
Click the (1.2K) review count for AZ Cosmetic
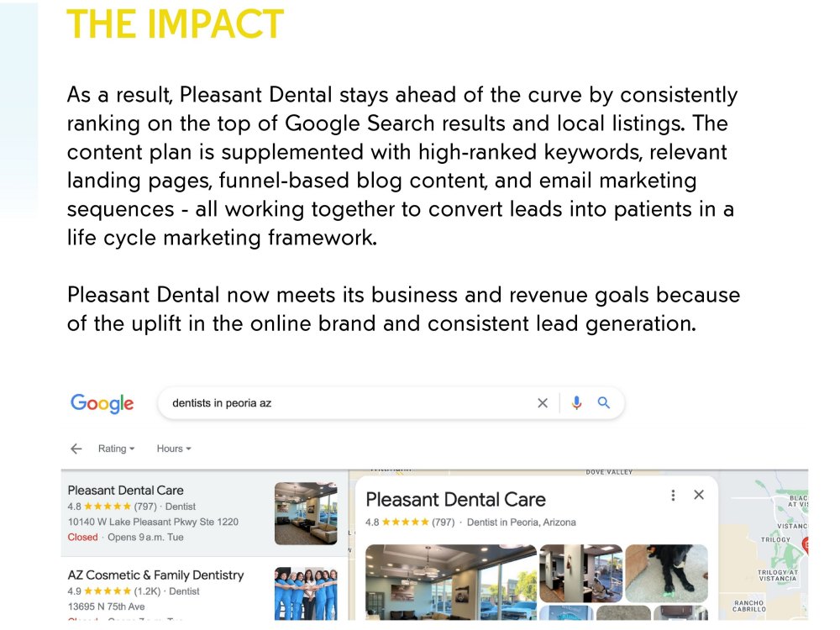pos(147,591)
